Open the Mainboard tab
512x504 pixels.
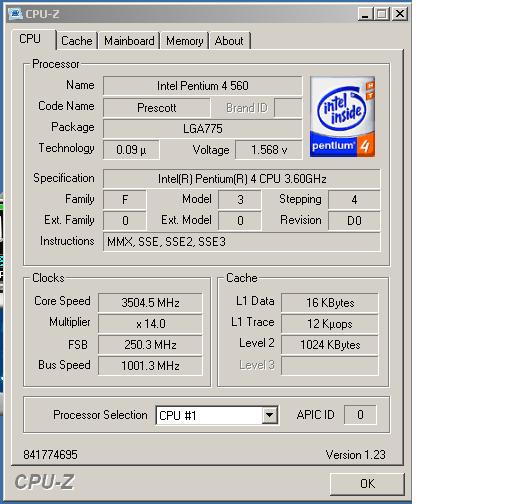pos(129,41)
